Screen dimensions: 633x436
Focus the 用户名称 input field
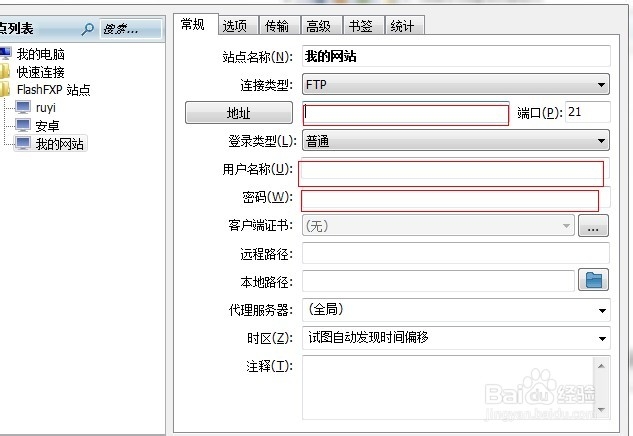click(x=455, y=170)
